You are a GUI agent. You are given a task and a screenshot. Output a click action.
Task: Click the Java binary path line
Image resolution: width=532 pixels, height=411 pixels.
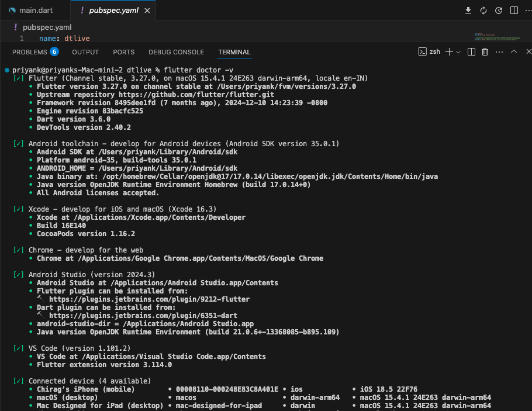pos(237,177)
